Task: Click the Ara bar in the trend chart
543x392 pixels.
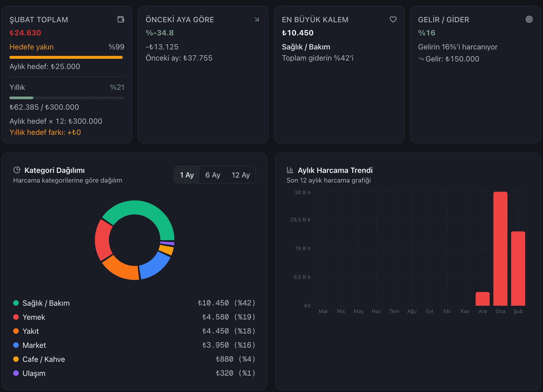Action: 482,299
